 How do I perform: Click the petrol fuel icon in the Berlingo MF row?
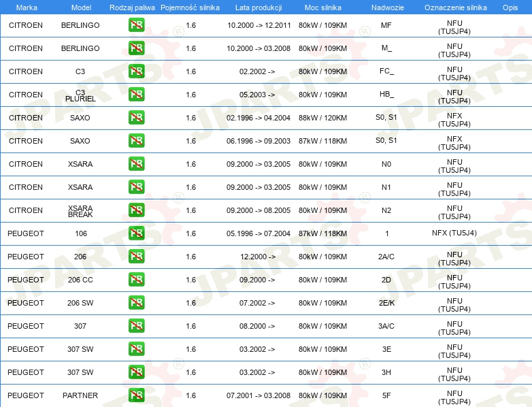(136, 25)
